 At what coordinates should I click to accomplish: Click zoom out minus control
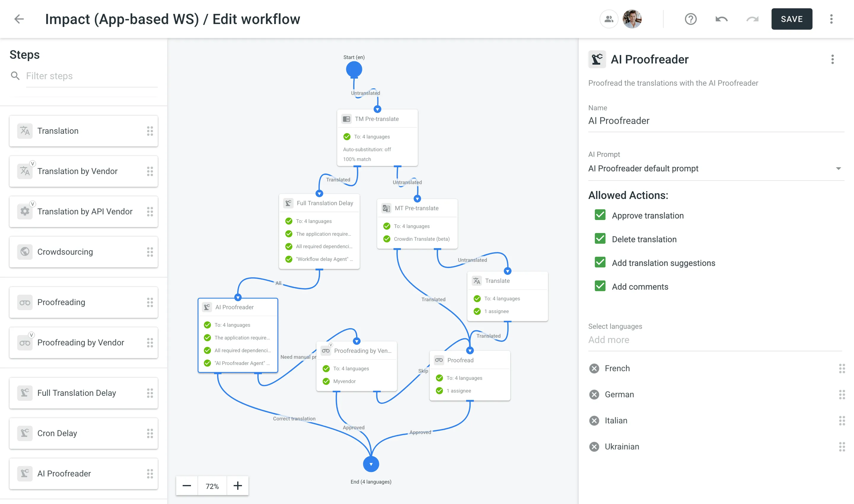click(x=187, y=485)
